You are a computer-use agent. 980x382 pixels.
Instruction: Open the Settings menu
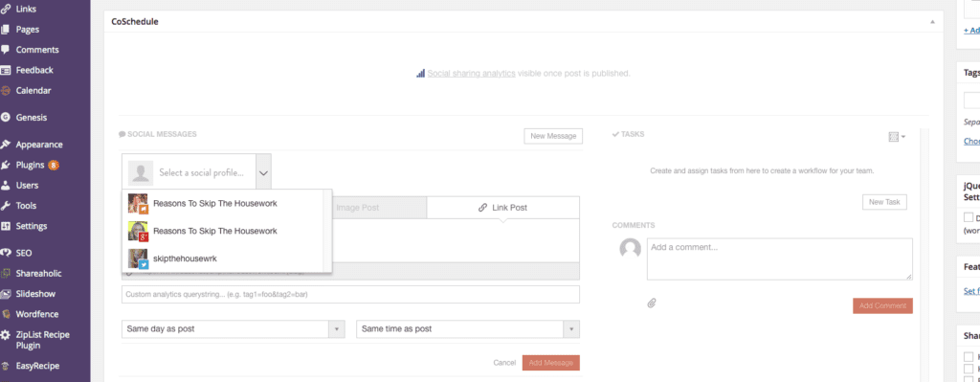(x=32, y=226)
